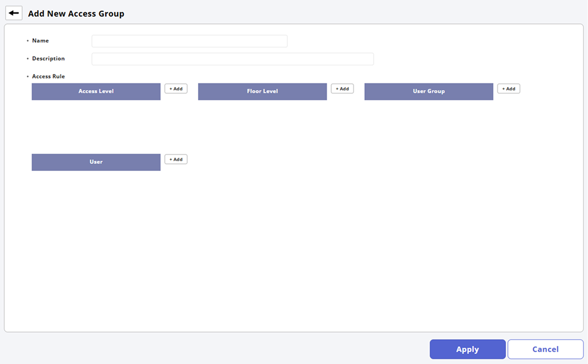Click the Access Rule label
Image resolution: width=588 pixels, height=364 pixels.
click(x=48, y=76)
